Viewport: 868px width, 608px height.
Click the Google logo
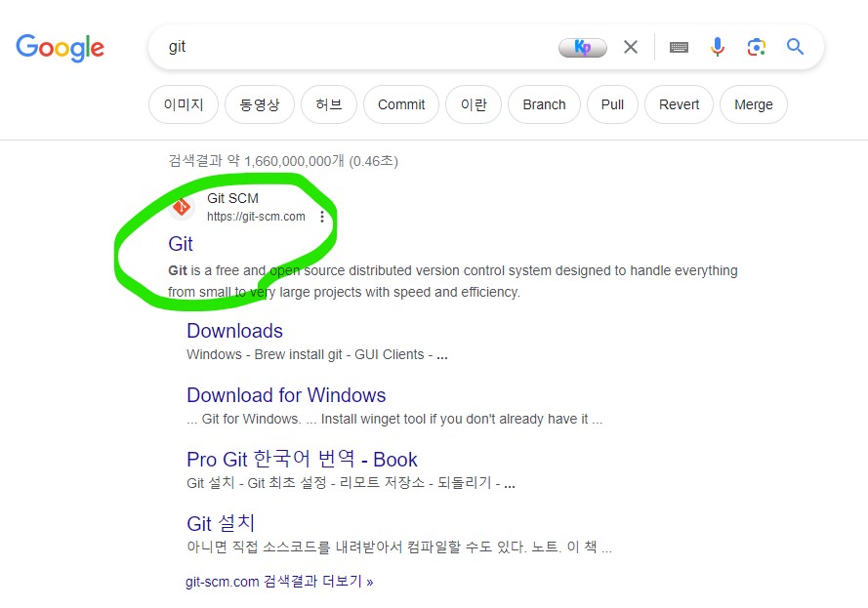(60, 48)
